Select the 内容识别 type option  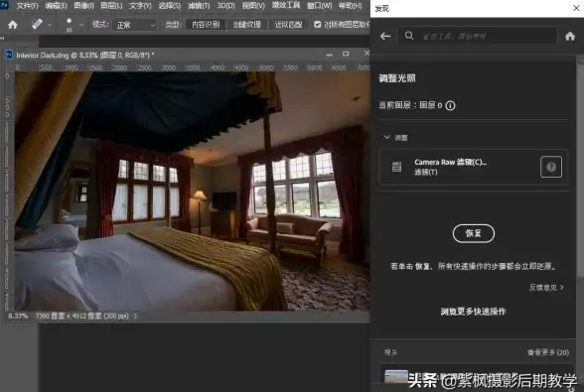coord(206,25)
